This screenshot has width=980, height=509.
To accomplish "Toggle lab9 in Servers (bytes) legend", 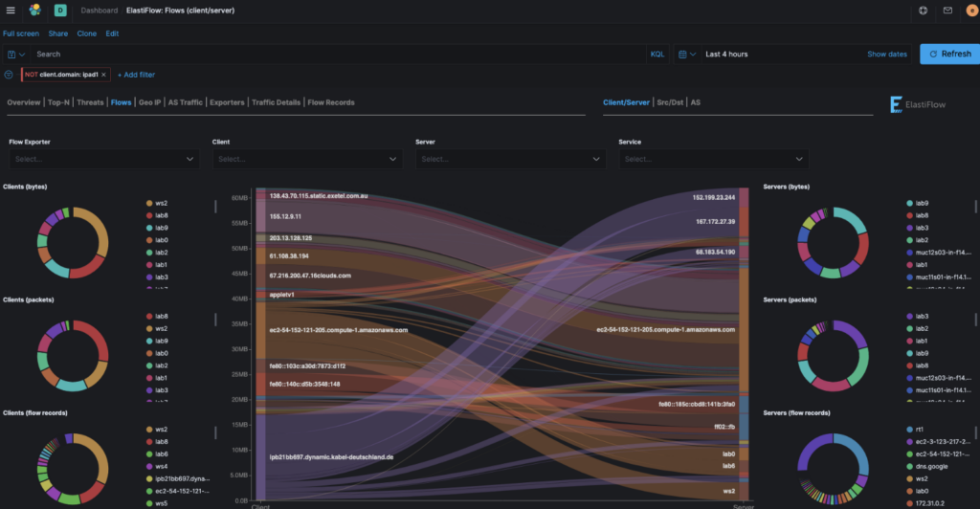I will (x=918, y=203).
